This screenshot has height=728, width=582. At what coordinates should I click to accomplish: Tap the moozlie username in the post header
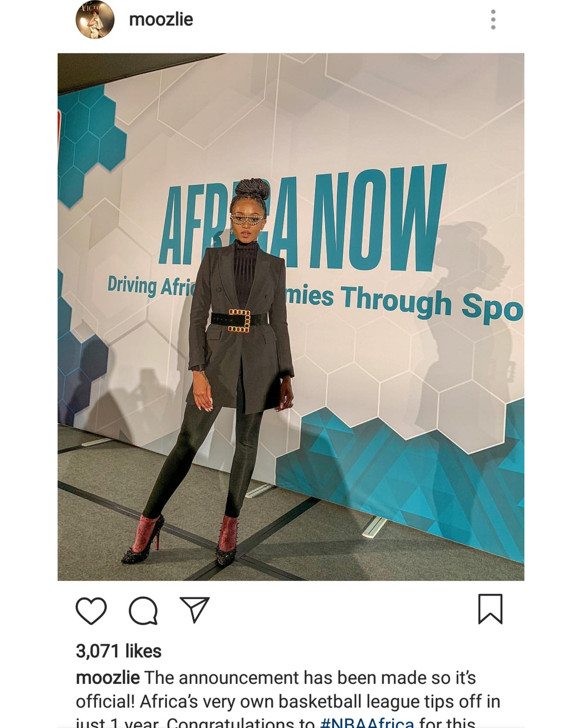point(161,19)
